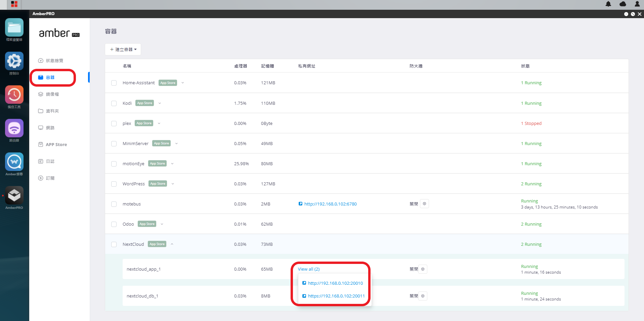
Task: Select the motionEye checkbox
Action: [x=114, y=164]
